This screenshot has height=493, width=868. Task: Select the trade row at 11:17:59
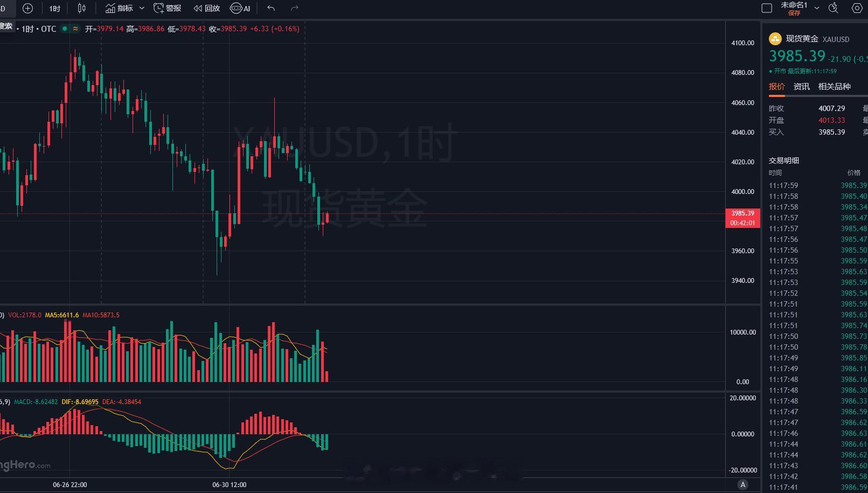point(818,185)
